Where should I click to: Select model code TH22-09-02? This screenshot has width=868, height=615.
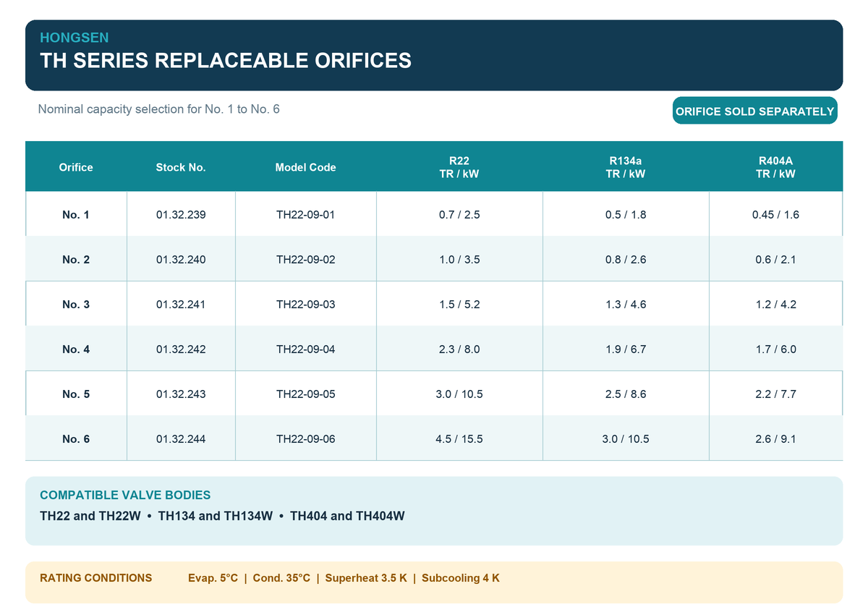coord(305,260)
